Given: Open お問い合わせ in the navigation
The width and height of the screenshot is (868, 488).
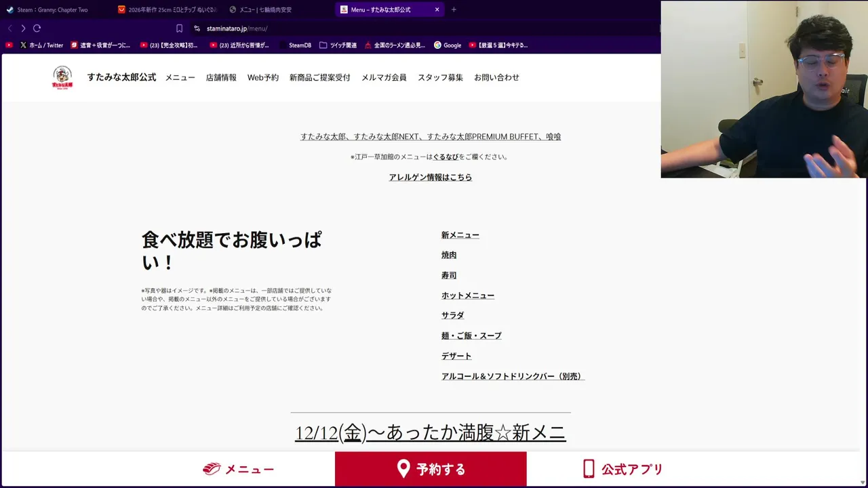Looking at the screenshot, I should pos(496,77).
